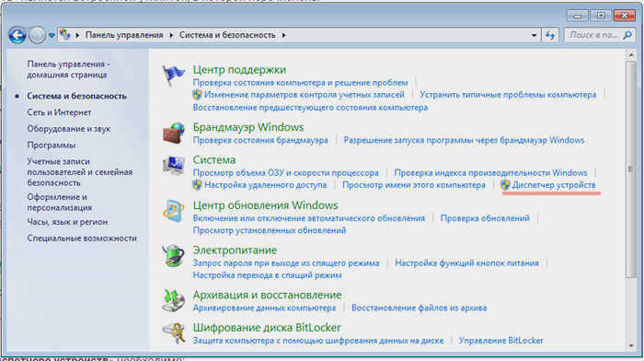The image size is (644, 361).
Task: Click the Back navigation arrow button
Action: click(x=17, y=35)
